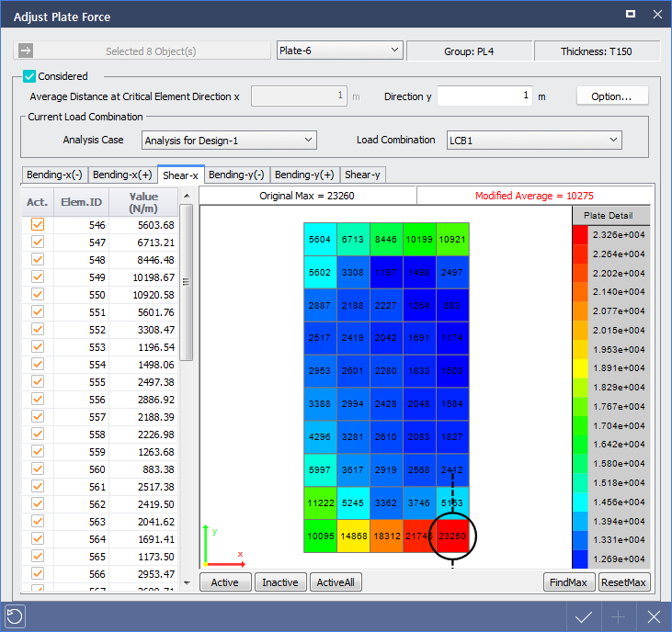Viewport: 672px width, 632px height.
Task: Click the Option... button
Action: click(612, 96)
